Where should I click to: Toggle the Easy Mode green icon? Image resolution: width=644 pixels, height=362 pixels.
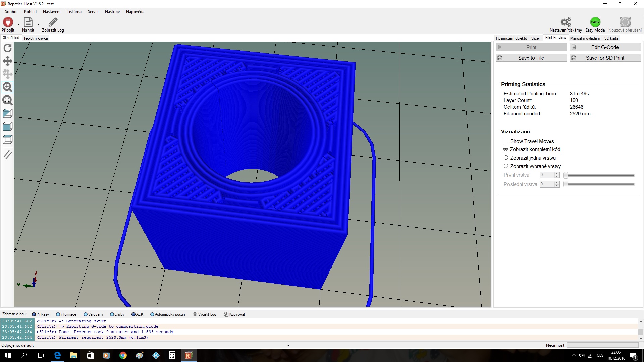click(595, 22)
